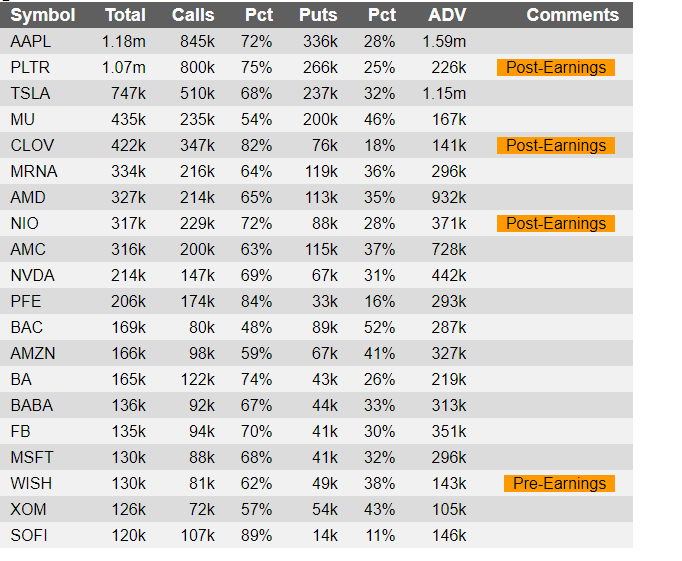Click the Puts column header
This screenshot has width=682, height=561.
coord(318,15)
